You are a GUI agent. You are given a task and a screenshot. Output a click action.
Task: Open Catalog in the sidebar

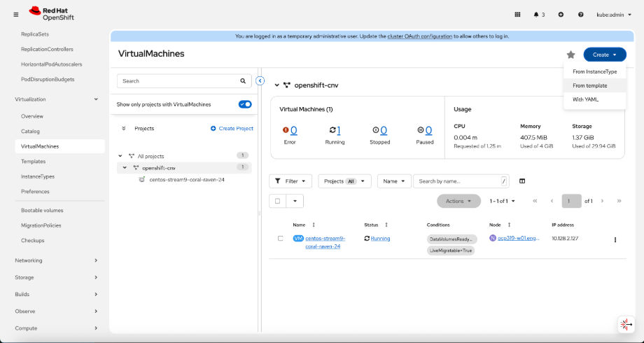coord(30,132)
